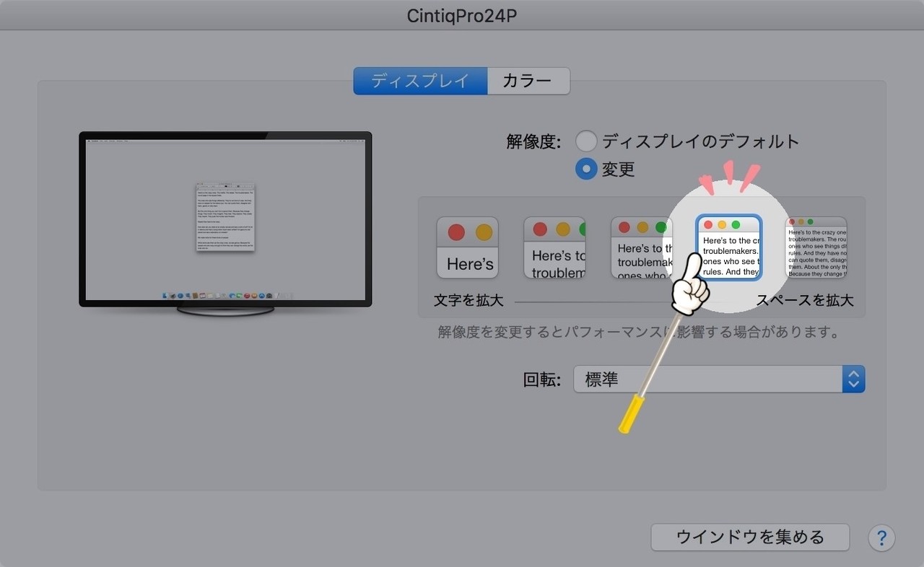Click the ディスプレイのデフォルト option label text
The width and height of the screenshot is (924, 567).
click(700, 141)
